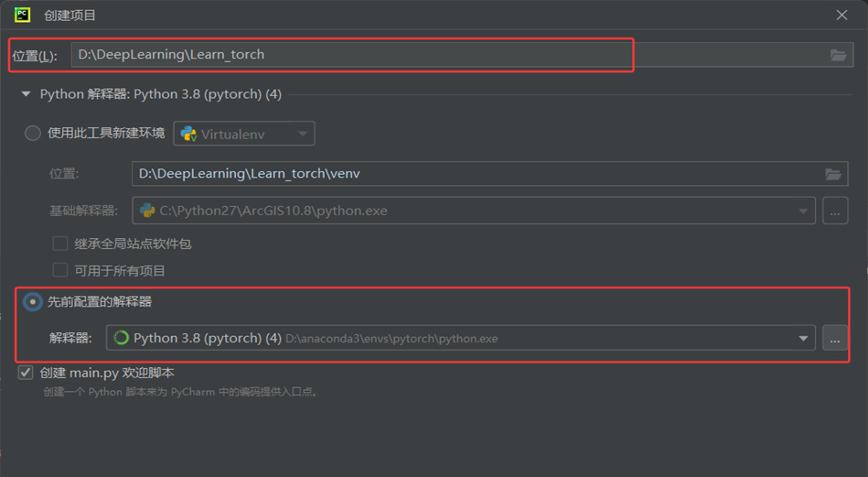Click the Virtualenv python icon in combo box

tap(188, 134)
